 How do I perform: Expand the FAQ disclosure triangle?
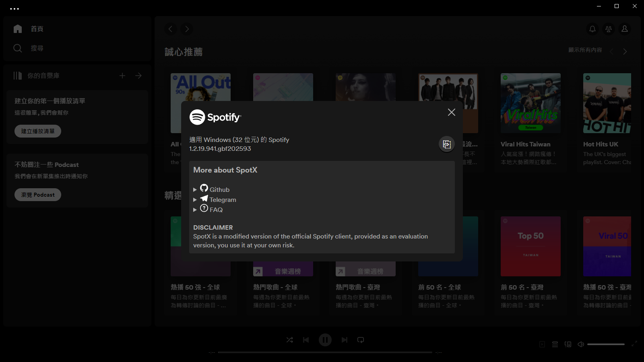195,210
